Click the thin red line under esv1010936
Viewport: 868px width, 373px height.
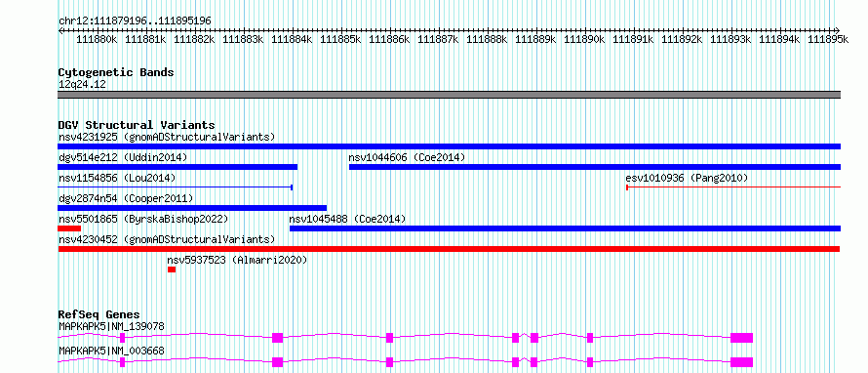click(733, 187)
